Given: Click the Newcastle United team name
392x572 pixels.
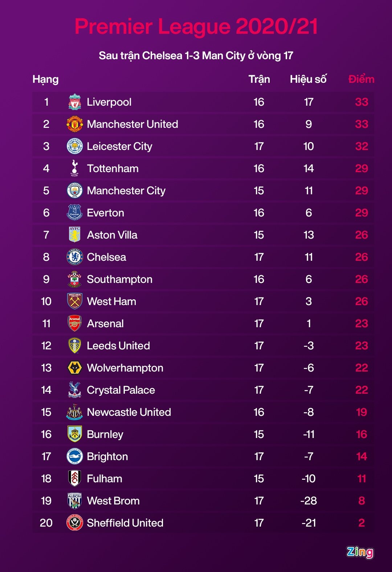Looking at the screenshot, I should 129,412.
